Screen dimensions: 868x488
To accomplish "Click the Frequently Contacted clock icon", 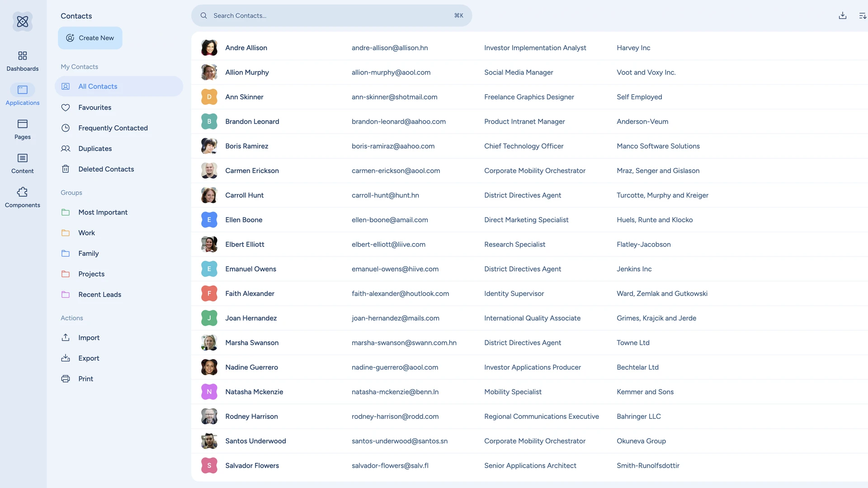I will [66, 128].
